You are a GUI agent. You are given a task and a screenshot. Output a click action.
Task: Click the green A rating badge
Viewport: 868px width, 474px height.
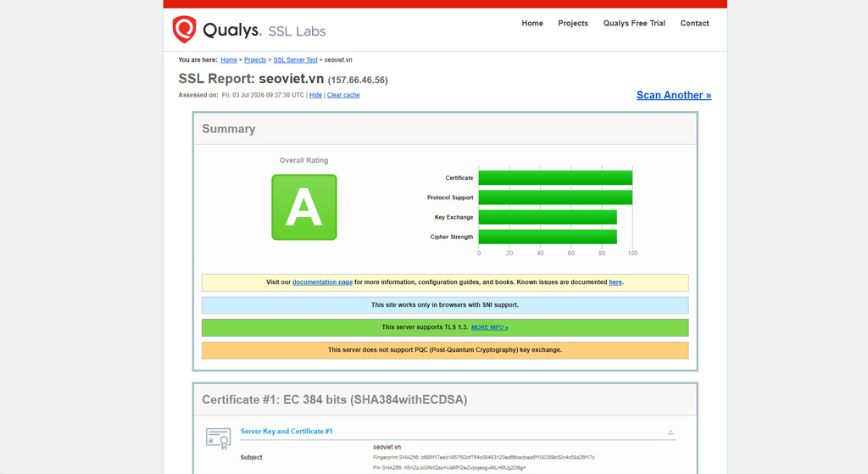(304, 207)
